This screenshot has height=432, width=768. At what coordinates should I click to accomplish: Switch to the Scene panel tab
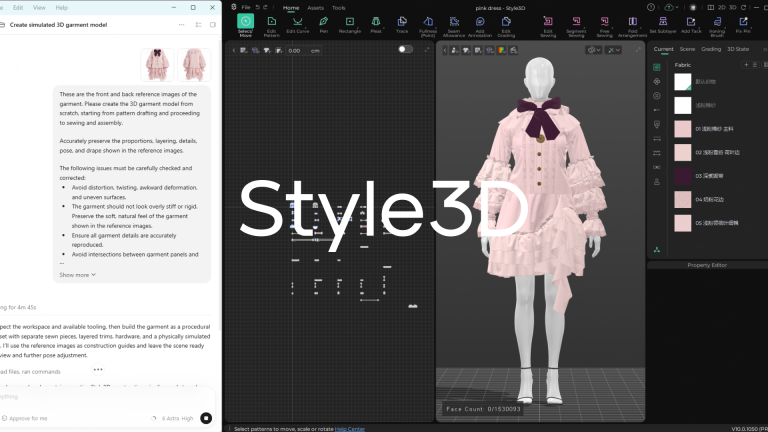tap(687, 49)
